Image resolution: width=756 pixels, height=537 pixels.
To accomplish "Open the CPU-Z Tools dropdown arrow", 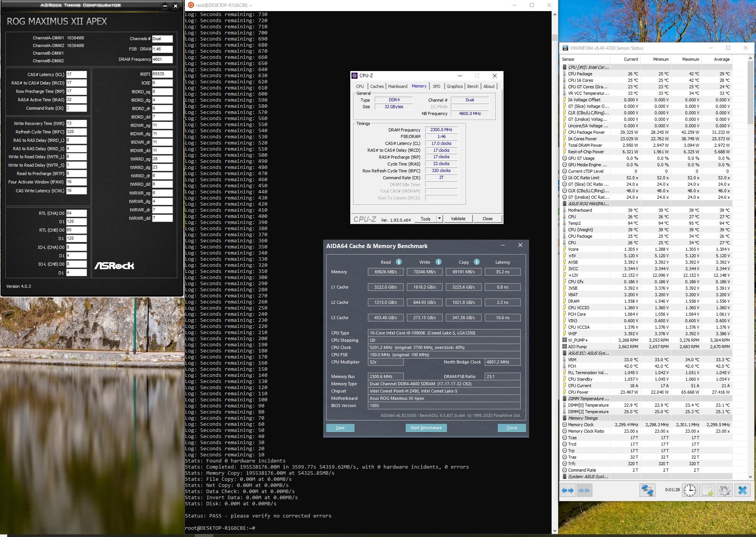I will point(439,219).
